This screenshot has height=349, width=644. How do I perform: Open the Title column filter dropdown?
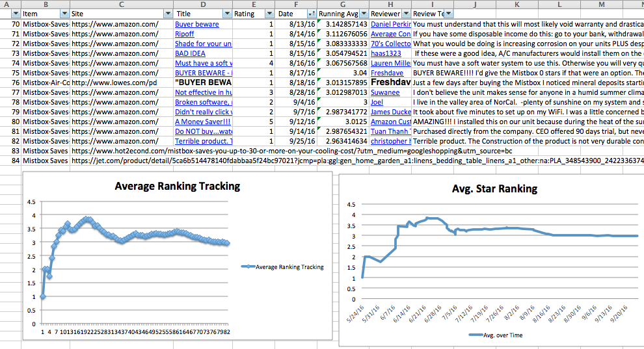pyautogui.click(x=227, y=14)
